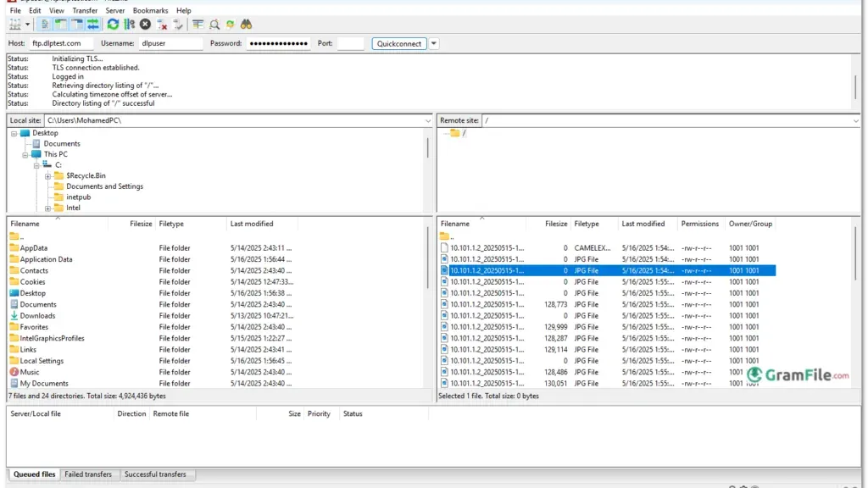The image size is (868, 488).
Task: Click the Music folder icon in local list
Action: pos(14,372)
